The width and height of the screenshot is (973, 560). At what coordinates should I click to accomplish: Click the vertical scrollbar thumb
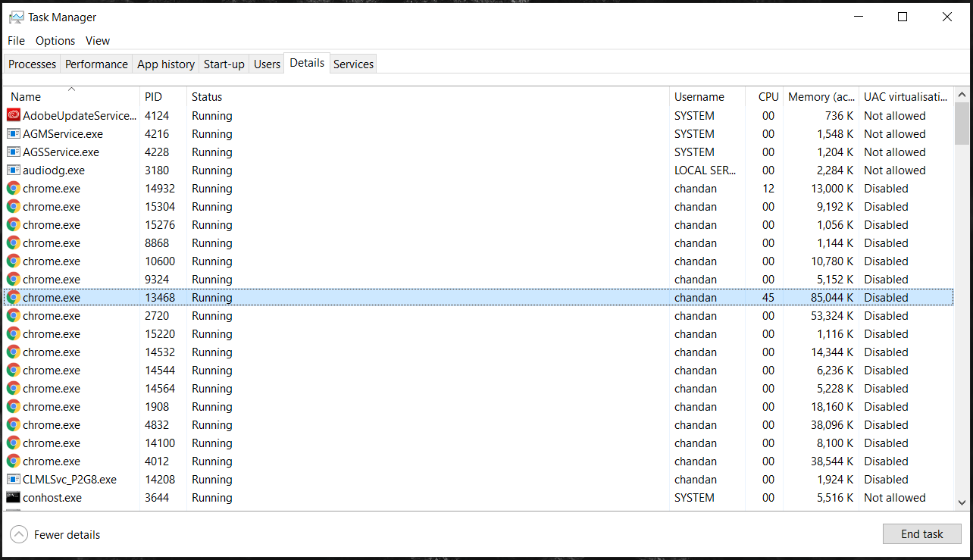pyautogui.click(x=962, y=123)
